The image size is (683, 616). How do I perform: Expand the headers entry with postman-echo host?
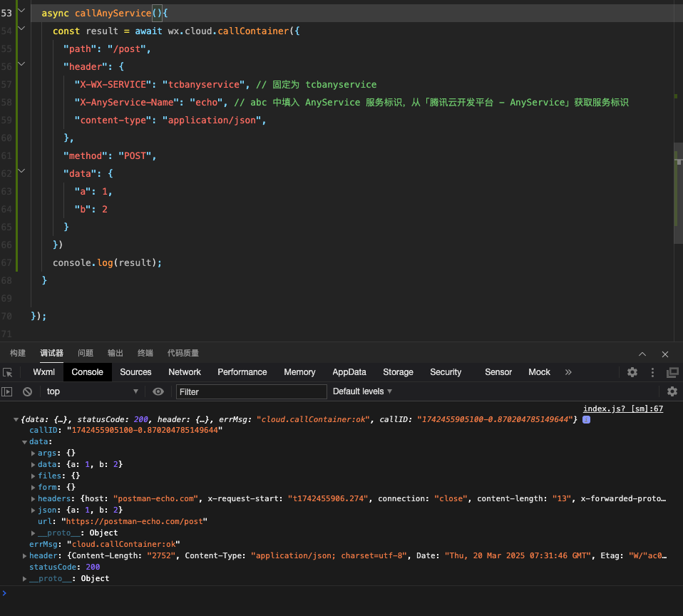33,499
